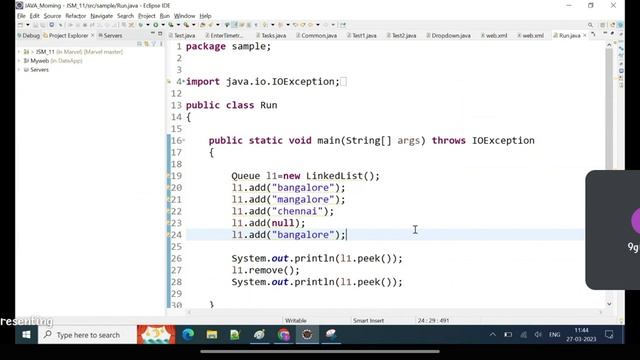Switch to the Test2.java editor tab
This screenshot has width=640, height=360.
[x=401, y=36]
